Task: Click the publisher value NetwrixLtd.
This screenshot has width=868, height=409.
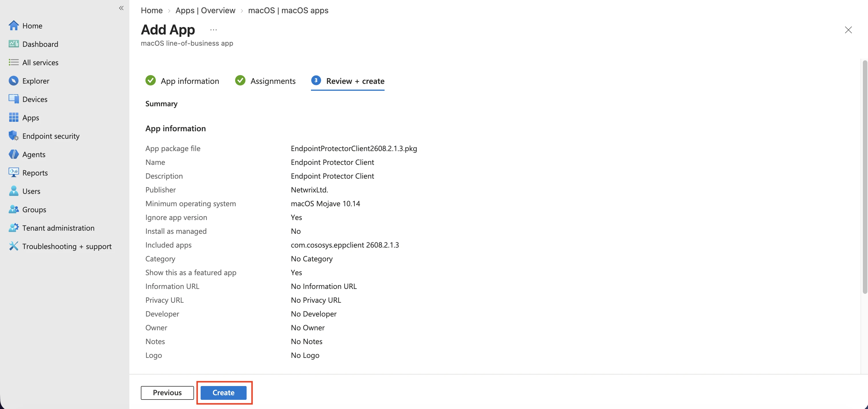Action: tap(309, 190)
